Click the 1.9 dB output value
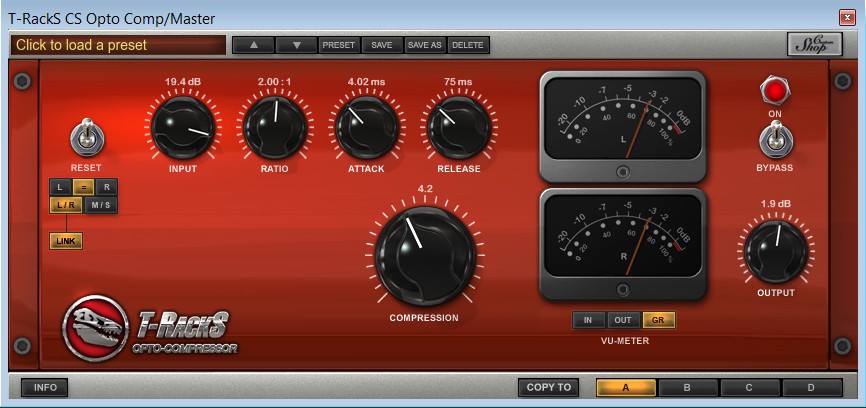This screenshot has height=408, width=866. point(776,203)
